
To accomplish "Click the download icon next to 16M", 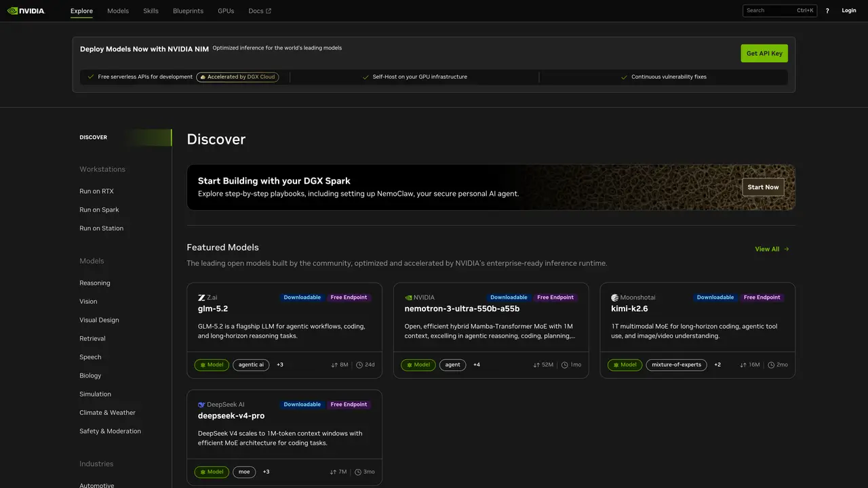I will click(744, 365).
